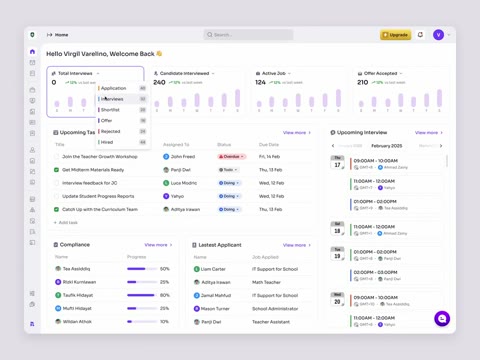Click View more in Compliance
Image resolution: width=480 pixels, height=360 pixels.
pos(158,245)
